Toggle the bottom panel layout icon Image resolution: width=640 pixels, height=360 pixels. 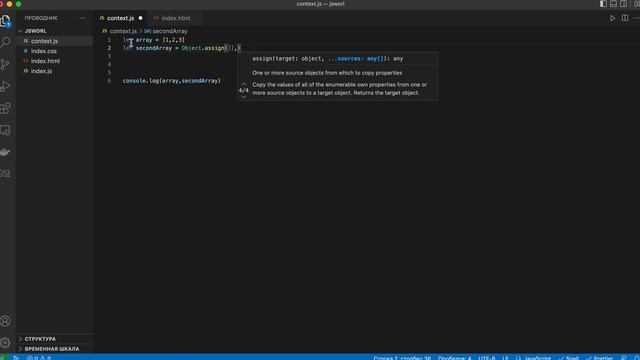[x=613, y=4]
